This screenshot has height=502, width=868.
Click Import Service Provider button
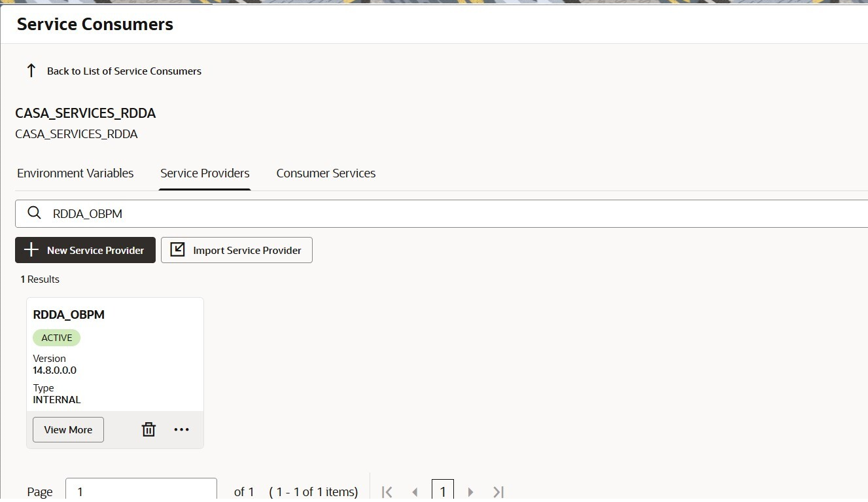coord(237,250)
